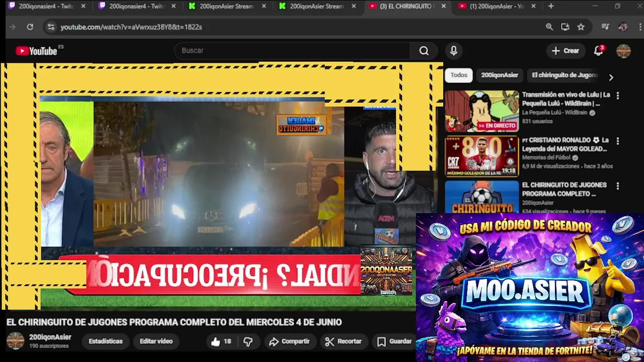644x362 pixels.
Task: Open CRISTIANO RONALDO La Leyenda video title
Action: click(566, 144)
